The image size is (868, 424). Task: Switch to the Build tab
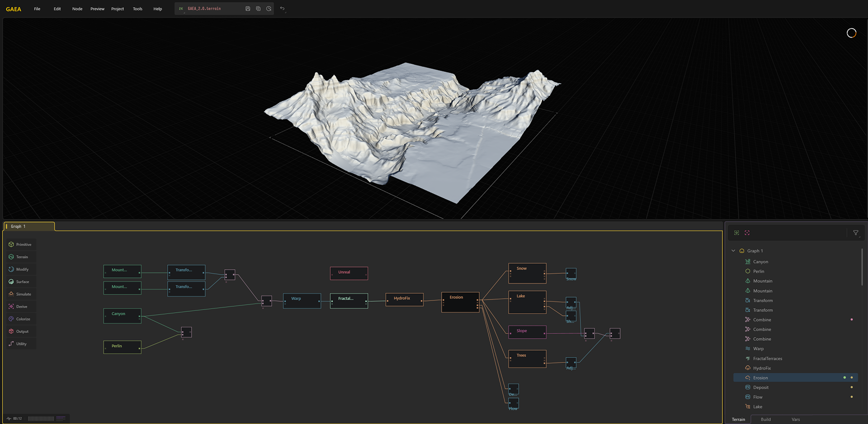765,419
